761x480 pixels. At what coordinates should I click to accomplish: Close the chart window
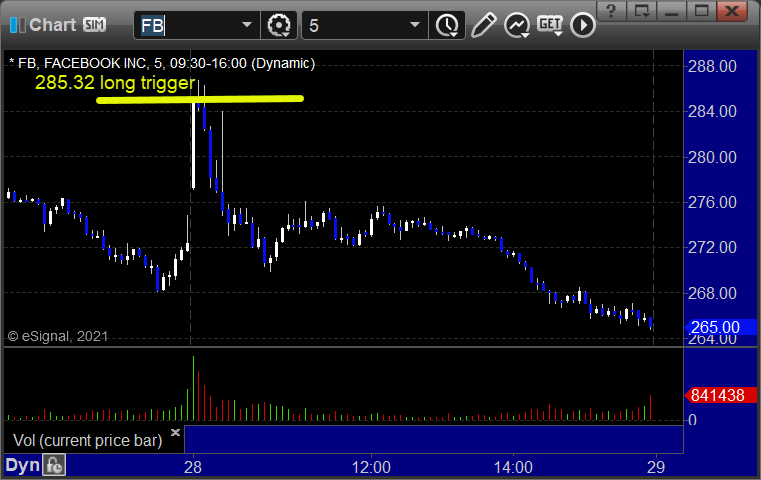pyautogui.click(x=732, y=11)
